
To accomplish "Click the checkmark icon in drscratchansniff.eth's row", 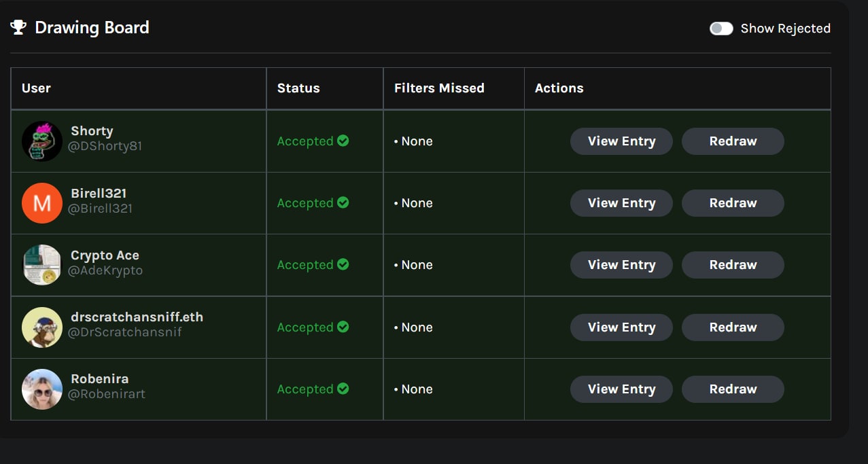I will pos(343,327).
